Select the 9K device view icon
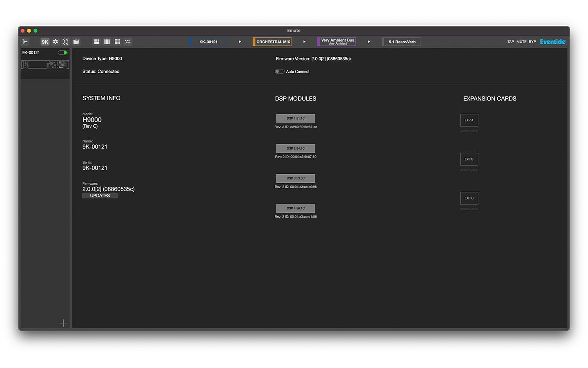 45,42
